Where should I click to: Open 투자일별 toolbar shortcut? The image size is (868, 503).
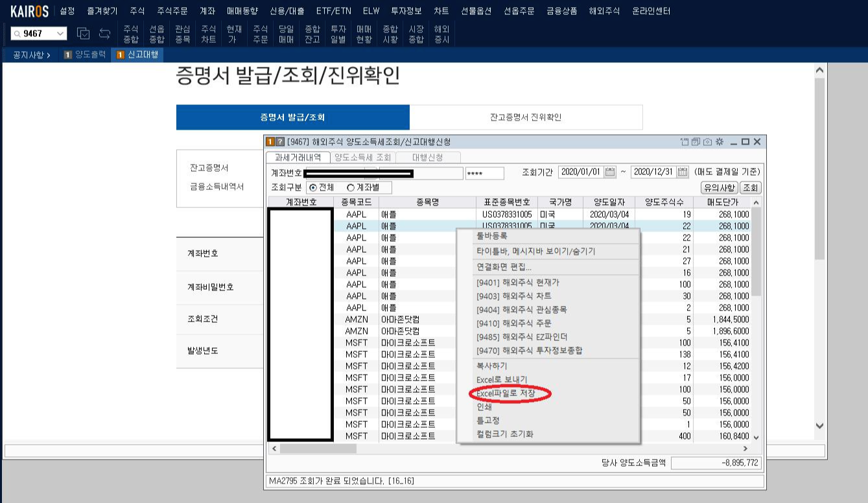(x=338, y=34)
